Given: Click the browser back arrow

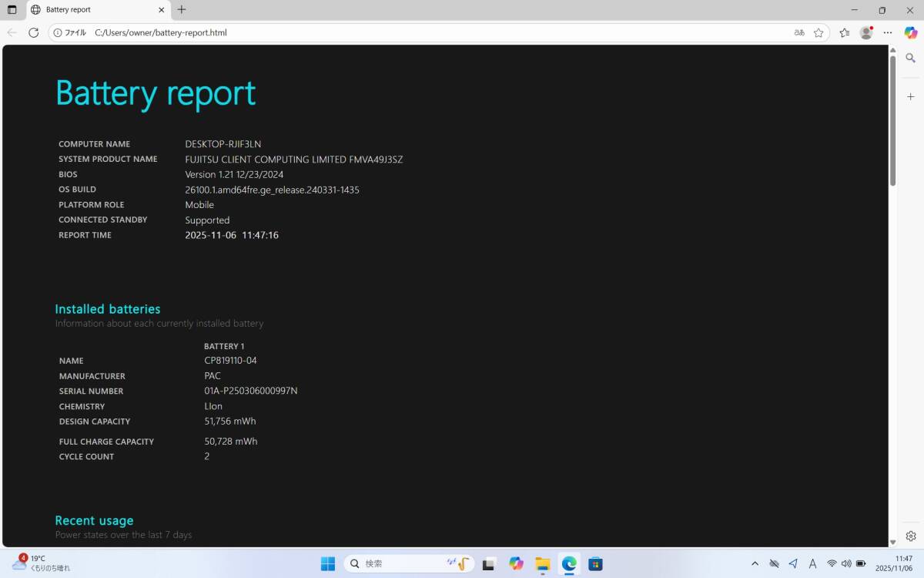Looking at the screenshot, I should tap(12, 32).
